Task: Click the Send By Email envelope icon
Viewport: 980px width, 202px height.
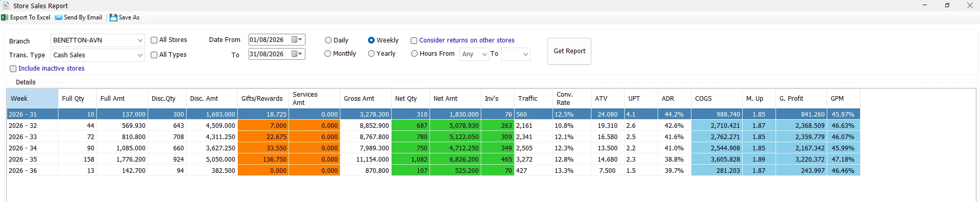Action: point(58,17)
